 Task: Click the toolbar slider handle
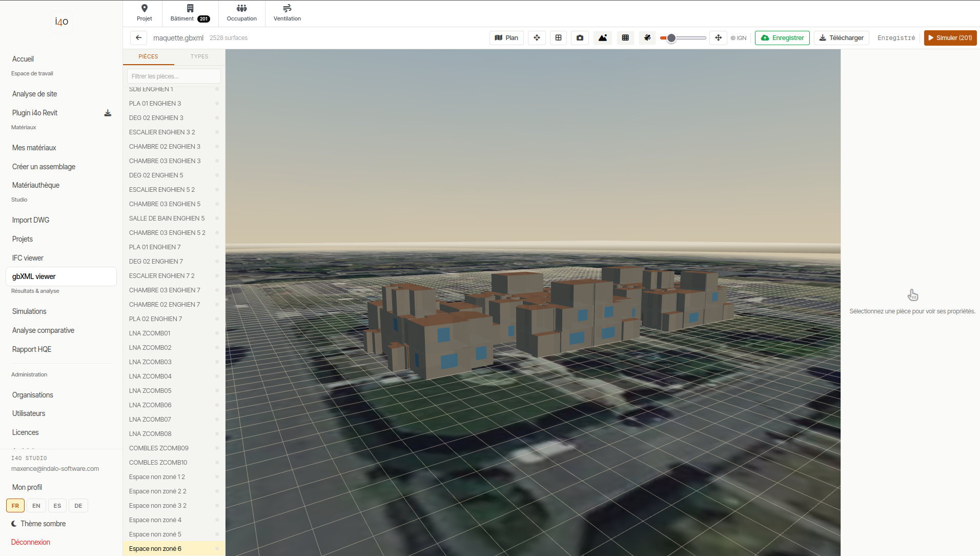[x=671, y=38]
